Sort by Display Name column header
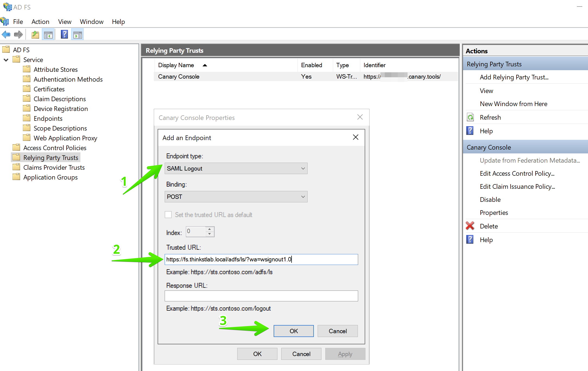 (x=176, y=65)
